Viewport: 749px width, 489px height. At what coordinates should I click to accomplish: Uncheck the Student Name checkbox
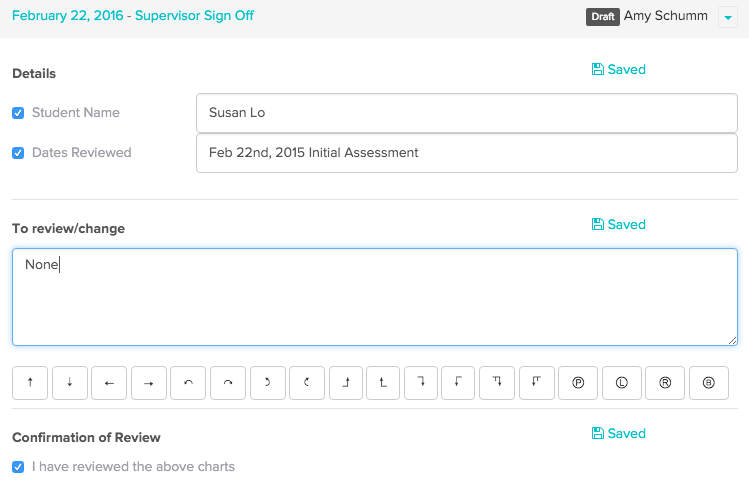click(x=18, y=113)
